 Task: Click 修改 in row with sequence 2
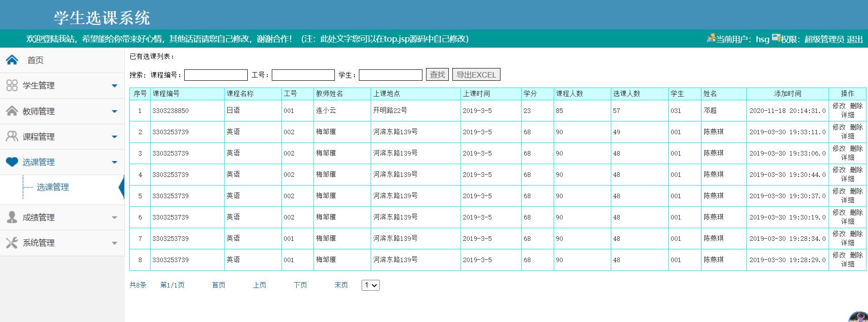[x=839, y=127]
